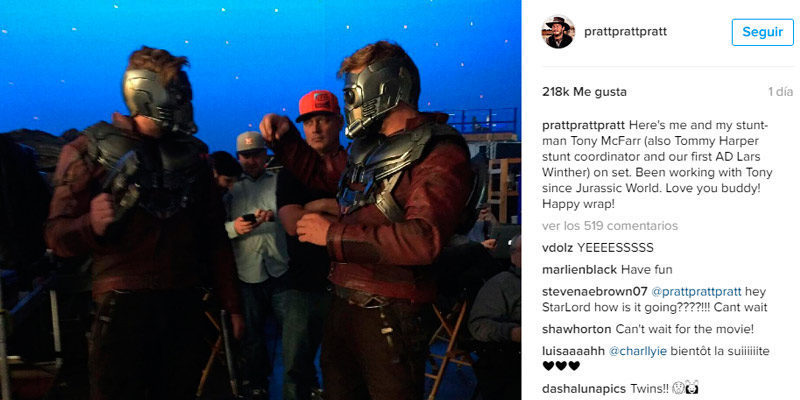Click the right Star-Lord helmet in photo
This screenshot has height=400, width=800.
pyautogui.click(x=376, y=94)
